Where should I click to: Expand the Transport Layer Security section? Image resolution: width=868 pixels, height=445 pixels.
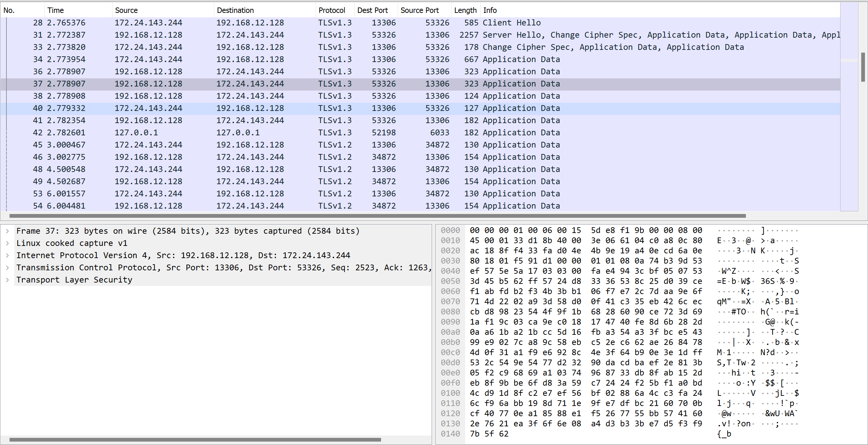point(7,279)
